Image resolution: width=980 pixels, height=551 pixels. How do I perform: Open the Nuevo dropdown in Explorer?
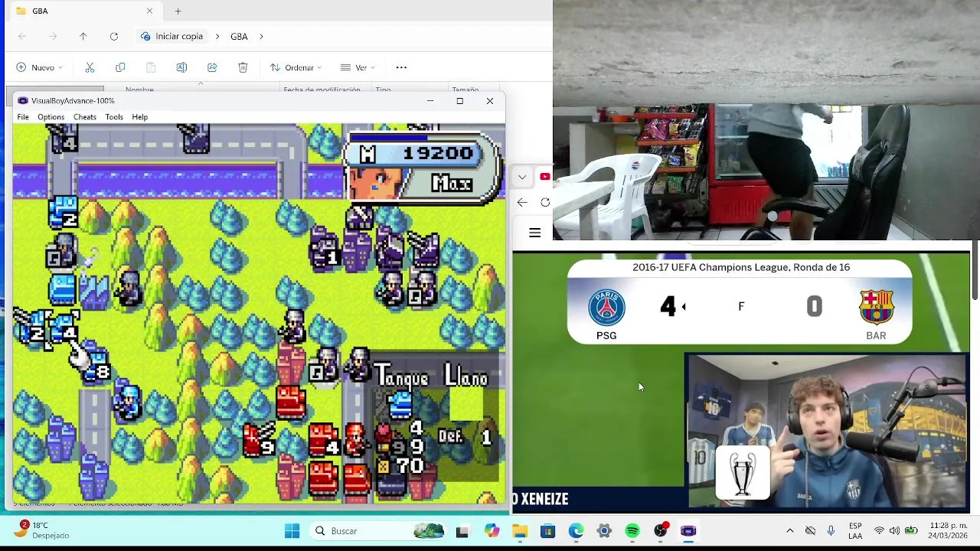pos(39,67)
